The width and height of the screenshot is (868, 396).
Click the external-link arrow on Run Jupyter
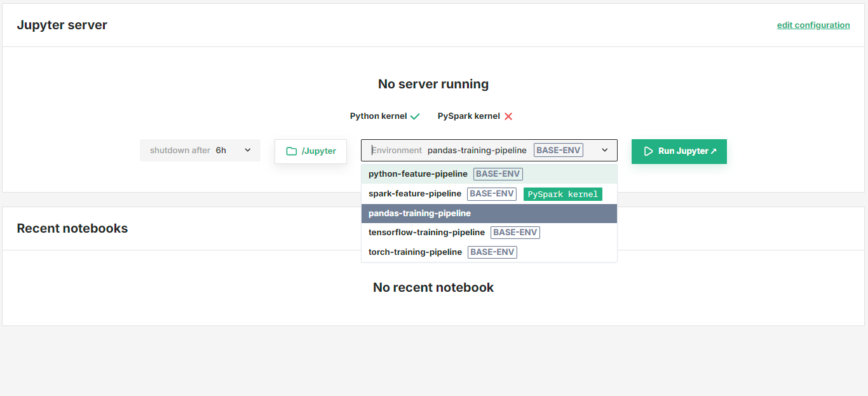(x=715, y=151)
